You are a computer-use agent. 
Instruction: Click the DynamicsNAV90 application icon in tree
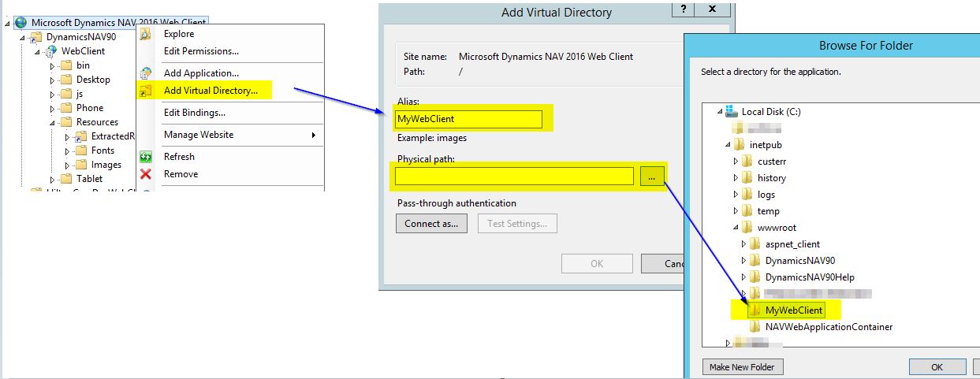click(36, 37)
